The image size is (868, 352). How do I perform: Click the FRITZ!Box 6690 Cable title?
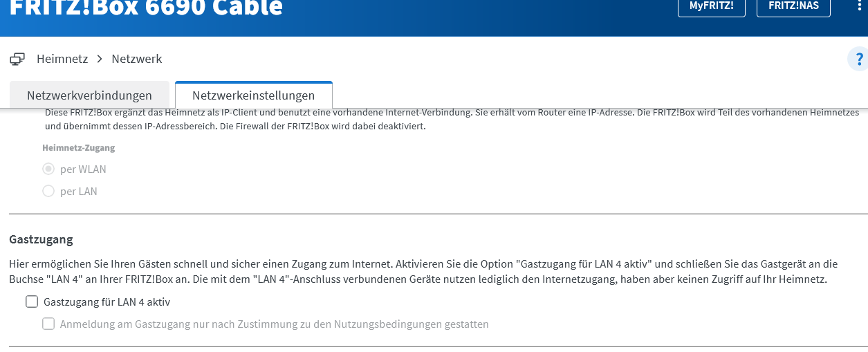tap(146, 7)
